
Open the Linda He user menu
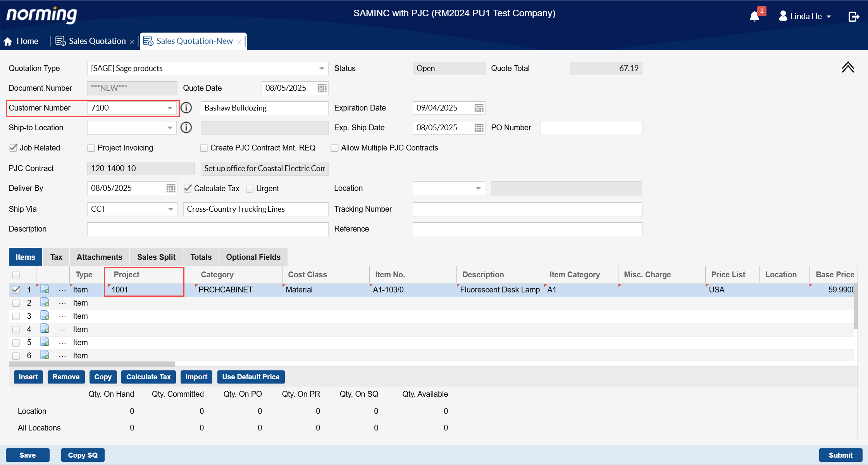(x=805, y=16)
